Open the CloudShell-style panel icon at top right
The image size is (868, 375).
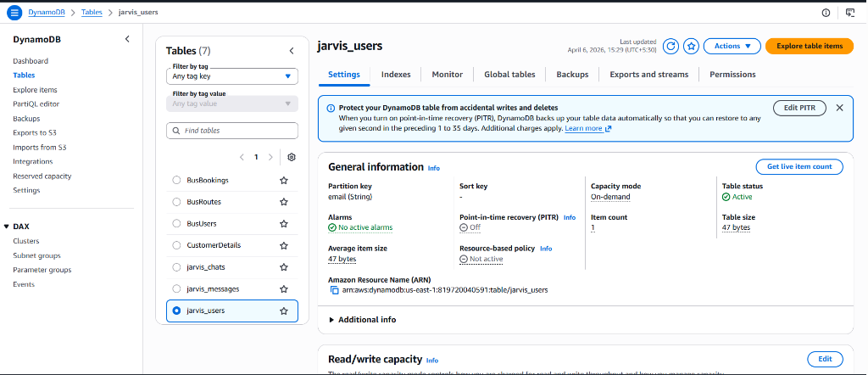click(x=849, y=13)
